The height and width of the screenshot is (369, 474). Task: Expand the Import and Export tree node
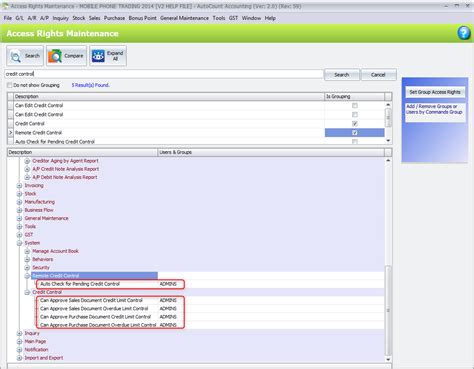[19, 358]
